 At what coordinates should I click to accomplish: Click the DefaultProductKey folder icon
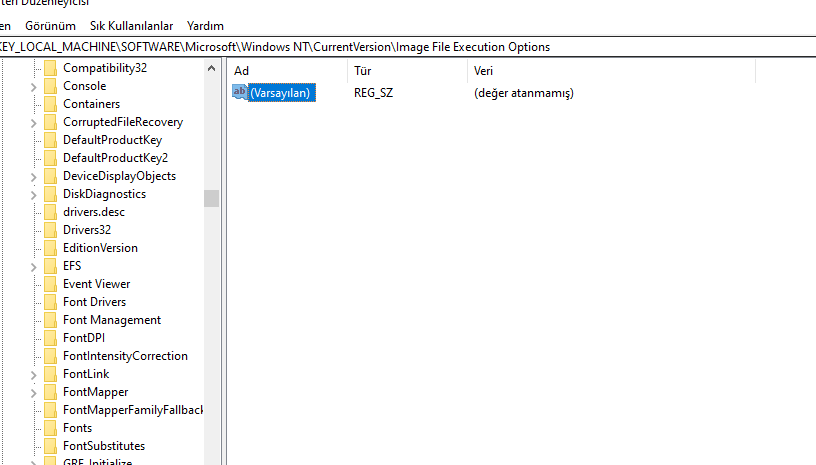[x=50, y=140]
